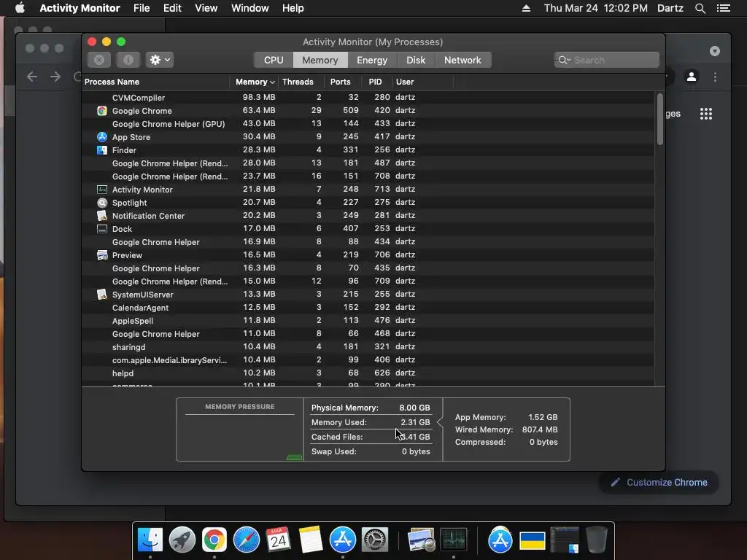747x560 pixels.
Task: Click the Memory Used 2.31 GB value
Action: (415, 422)
